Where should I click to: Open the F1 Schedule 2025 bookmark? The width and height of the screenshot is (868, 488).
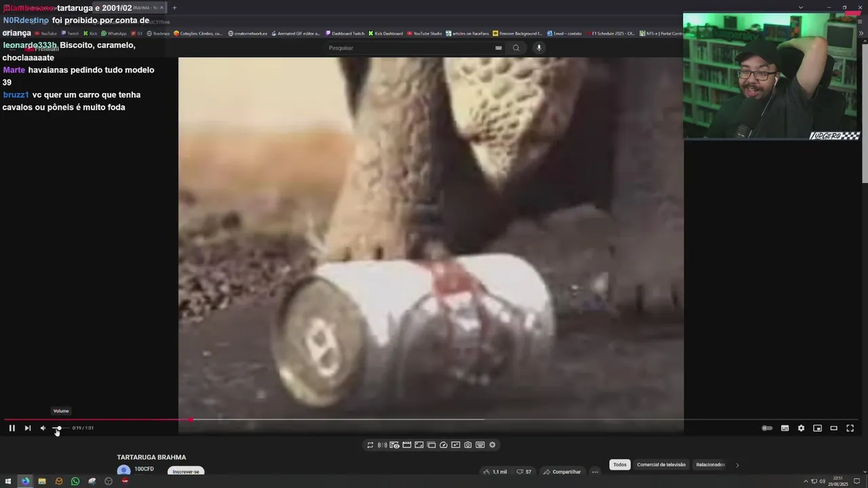[610, 33]
